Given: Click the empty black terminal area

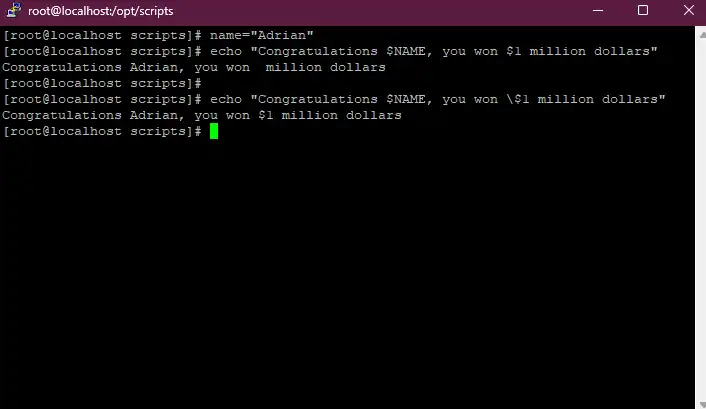Looking at the screenshot, I should tap(347, 270).
